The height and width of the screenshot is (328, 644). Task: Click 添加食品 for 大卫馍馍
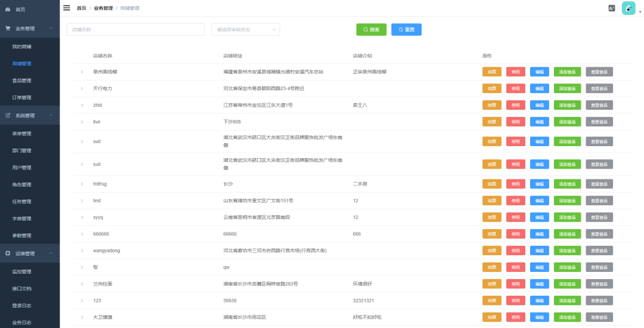[x=567, y=317]
